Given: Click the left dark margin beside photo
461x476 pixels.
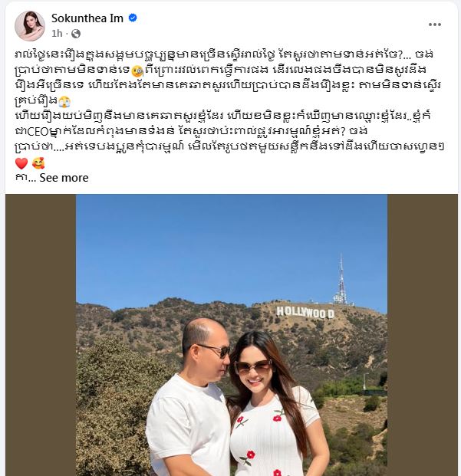Looking at the screenshot, I should point(41,335).
